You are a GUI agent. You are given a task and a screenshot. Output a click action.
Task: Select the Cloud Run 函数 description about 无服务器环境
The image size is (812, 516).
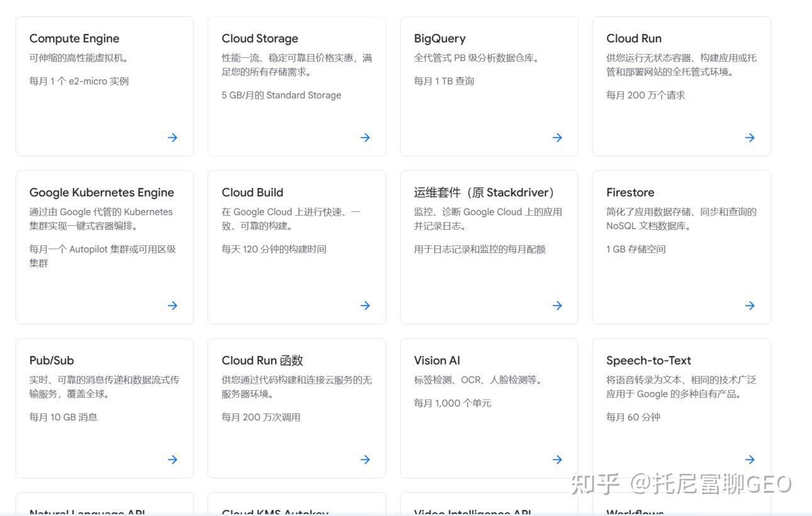click(297, 387)
